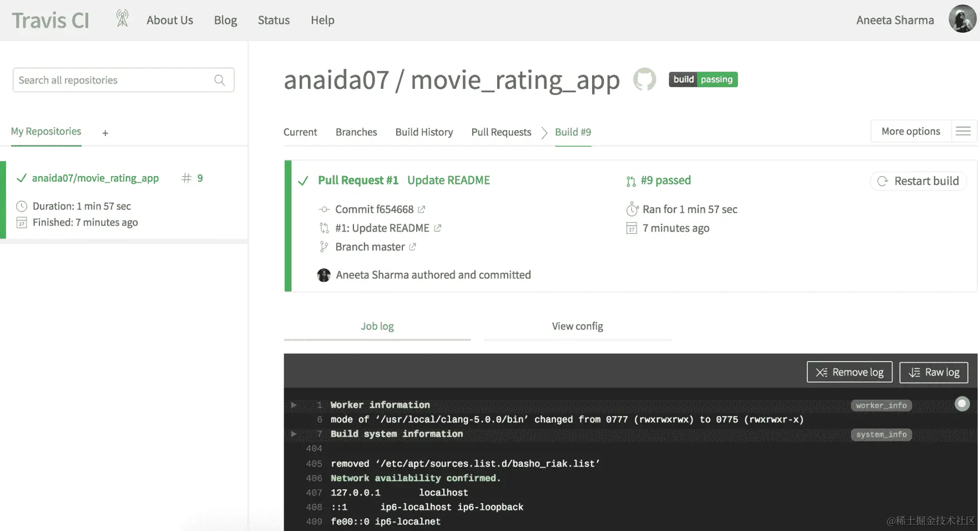Click external link icon beside Commit f654668
Viewport: 980px width, 531px height.
(x=421, y=209)
